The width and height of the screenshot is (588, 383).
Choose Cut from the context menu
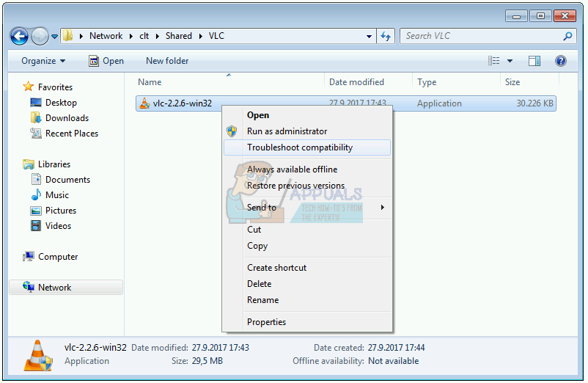click(307, 230)
